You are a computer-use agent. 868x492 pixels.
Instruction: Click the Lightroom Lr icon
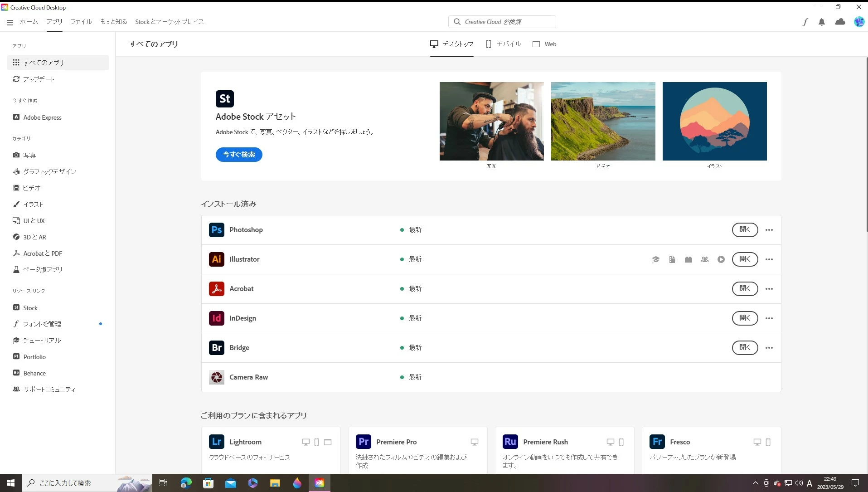(217, 442)
